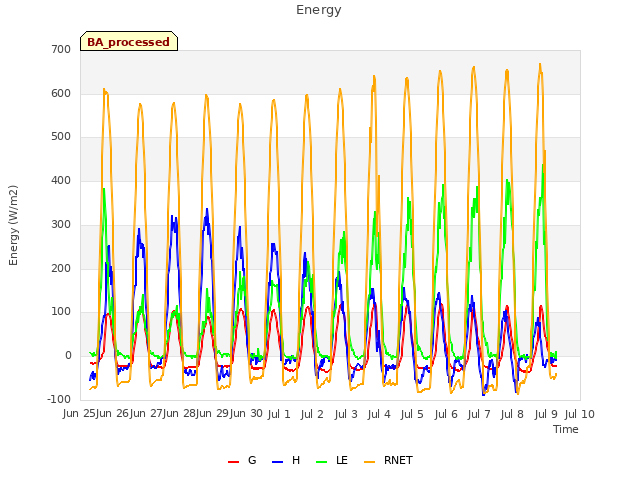The width and height of the screenshot is (640, 480).
Task: Click the -100 y-axis tick label
Action: [x=59, y=399]
